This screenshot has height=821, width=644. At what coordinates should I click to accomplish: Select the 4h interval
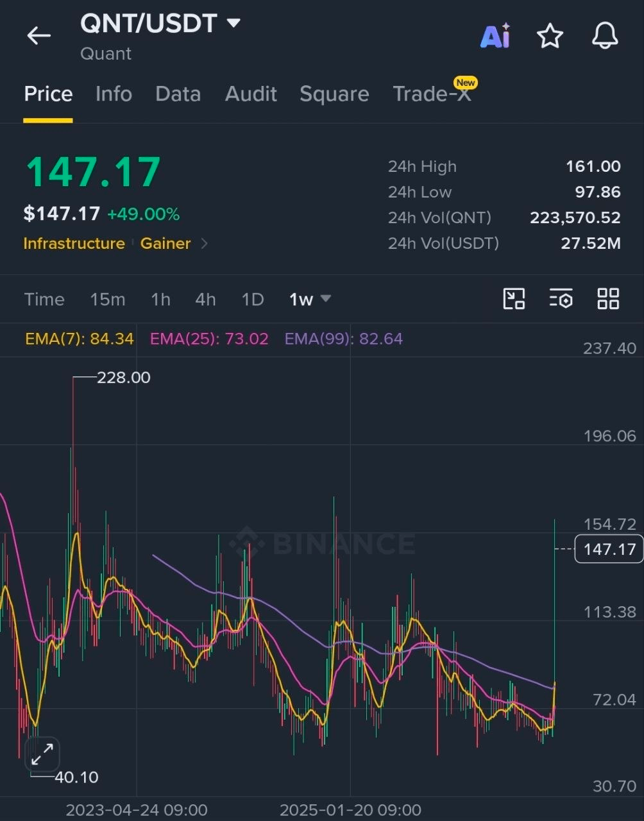pyautogui.click(x=205, y=300)
